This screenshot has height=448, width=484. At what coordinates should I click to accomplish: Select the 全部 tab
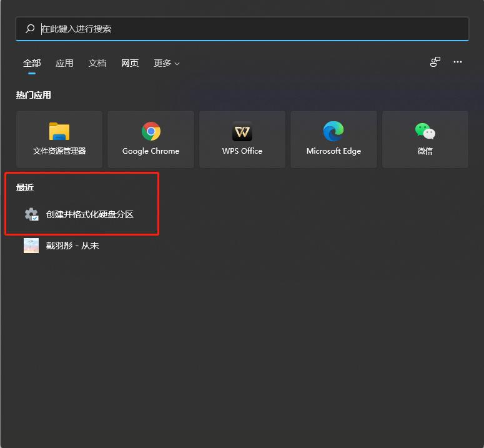(x=32, y=63)
